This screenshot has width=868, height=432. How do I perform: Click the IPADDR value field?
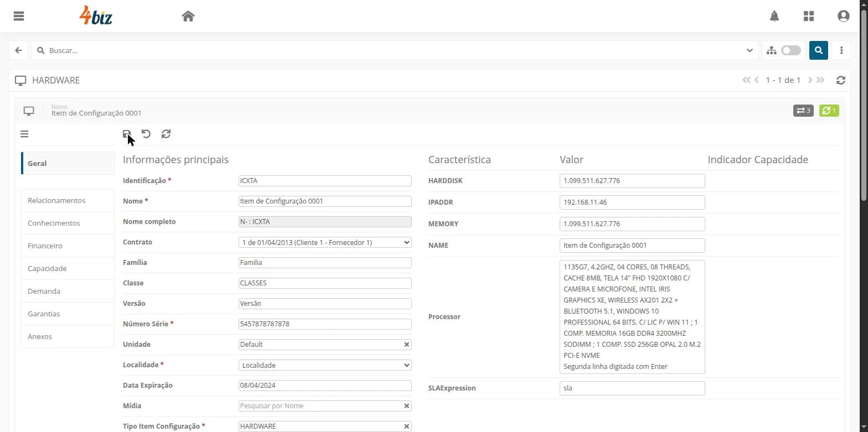coord(632,202)
